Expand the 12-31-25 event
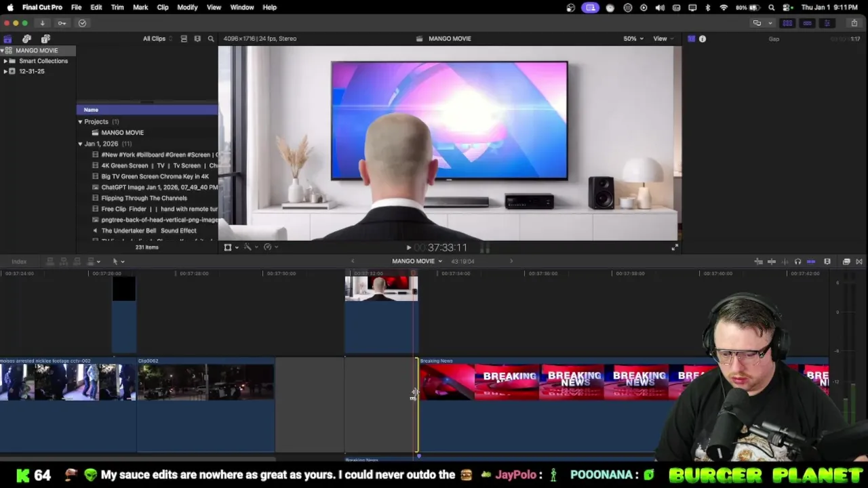Screen dimensions: 868x488 point(5,71)
